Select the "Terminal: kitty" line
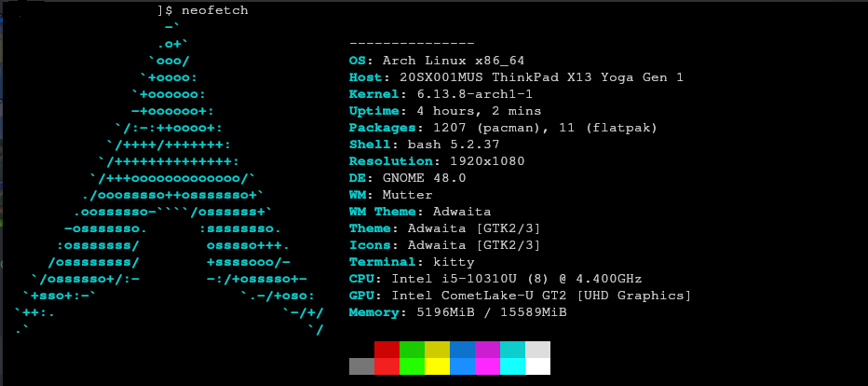 click(412, 262)
